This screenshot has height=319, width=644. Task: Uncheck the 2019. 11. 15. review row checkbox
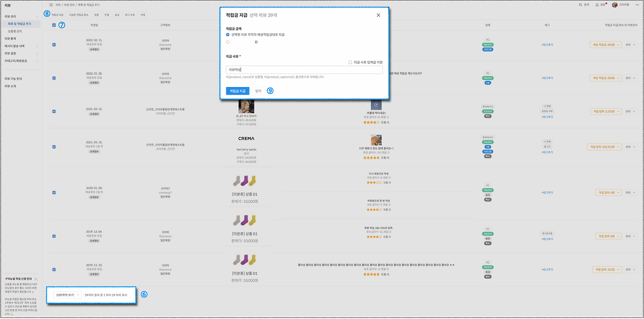[x=54, y=270]
